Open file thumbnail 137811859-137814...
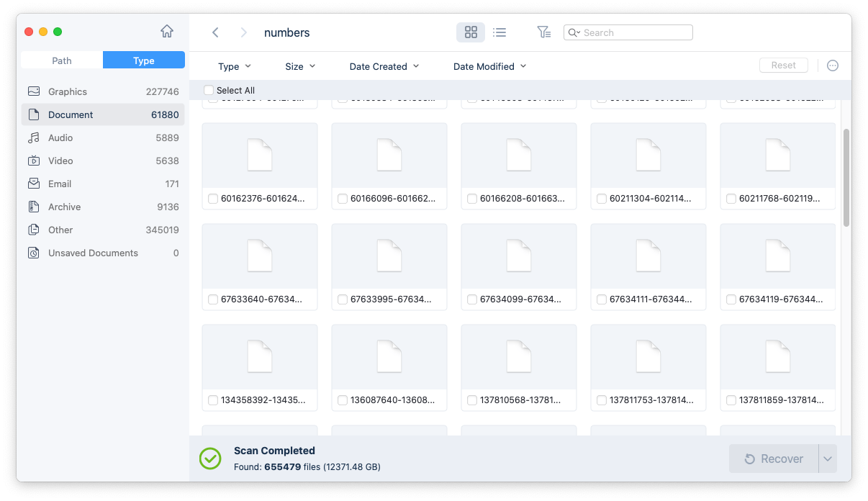 [x=778, y=357]
